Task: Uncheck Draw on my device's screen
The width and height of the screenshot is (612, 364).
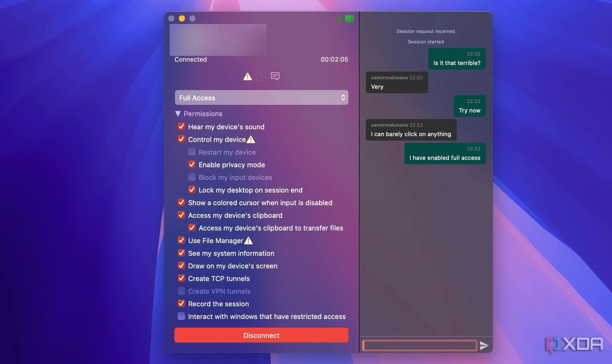Action: click(x=181, y=266)
